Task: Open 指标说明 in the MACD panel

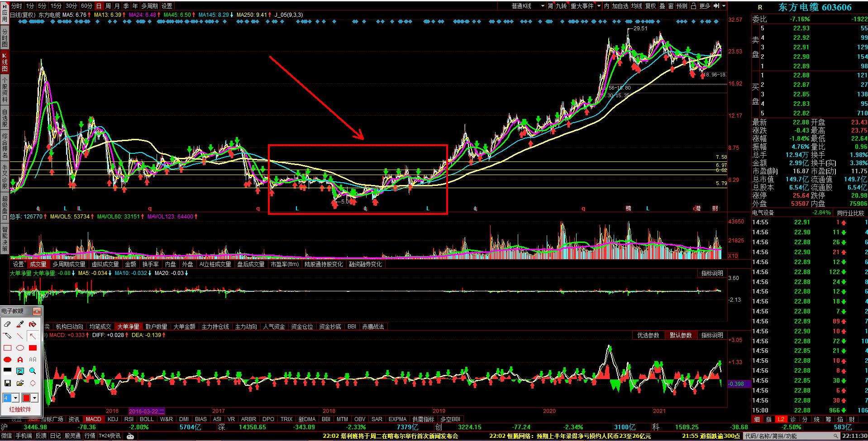Action: pyautogui.click(x=712, y=335)
